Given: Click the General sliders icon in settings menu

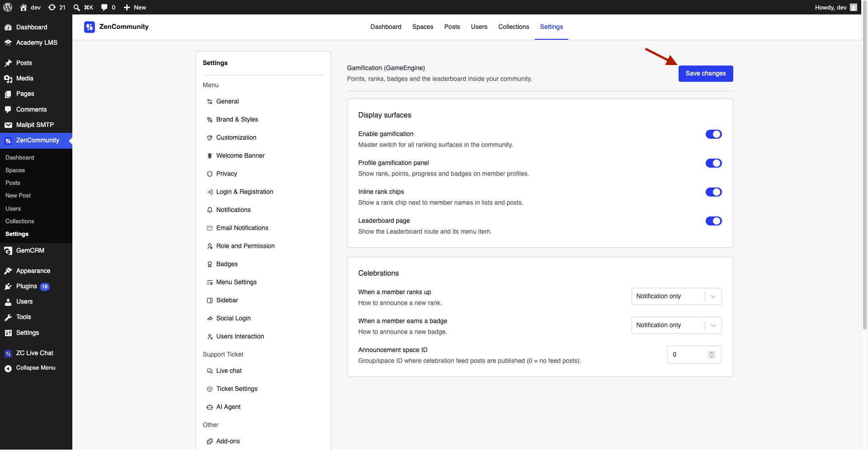Looking at the screenshot, I should tap(210, 102).
